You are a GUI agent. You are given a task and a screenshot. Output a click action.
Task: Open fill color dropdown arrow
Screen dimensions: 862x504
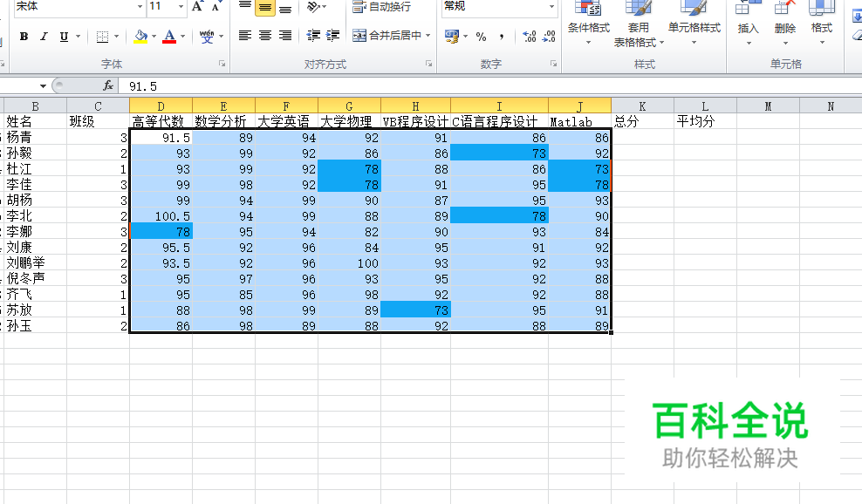[154, 37]
